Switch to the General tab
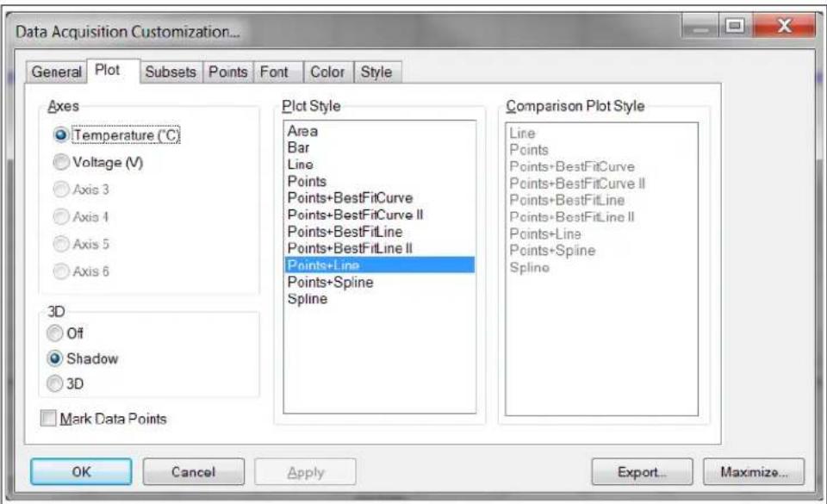This screenshot has width=827, height=504. point(57,72)
